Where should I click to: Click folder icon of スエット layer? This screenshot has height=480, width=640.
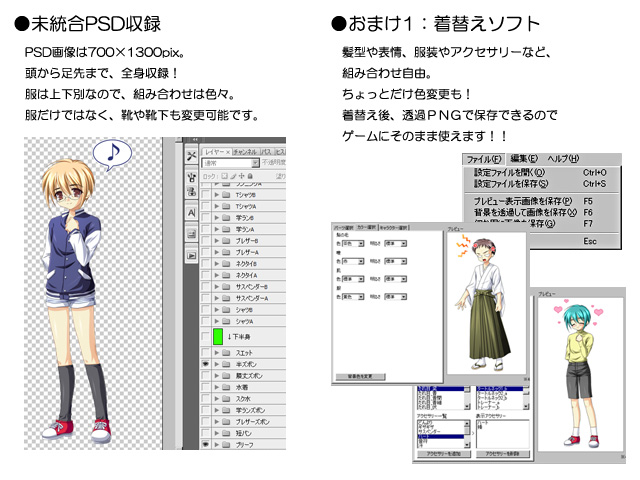pos(227,353)
